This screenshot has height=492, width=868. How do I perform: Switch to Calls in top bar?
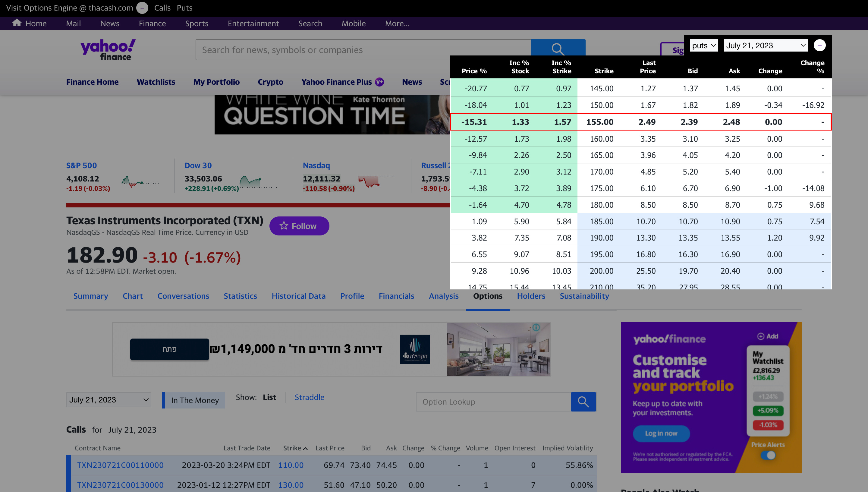[162, 8]
